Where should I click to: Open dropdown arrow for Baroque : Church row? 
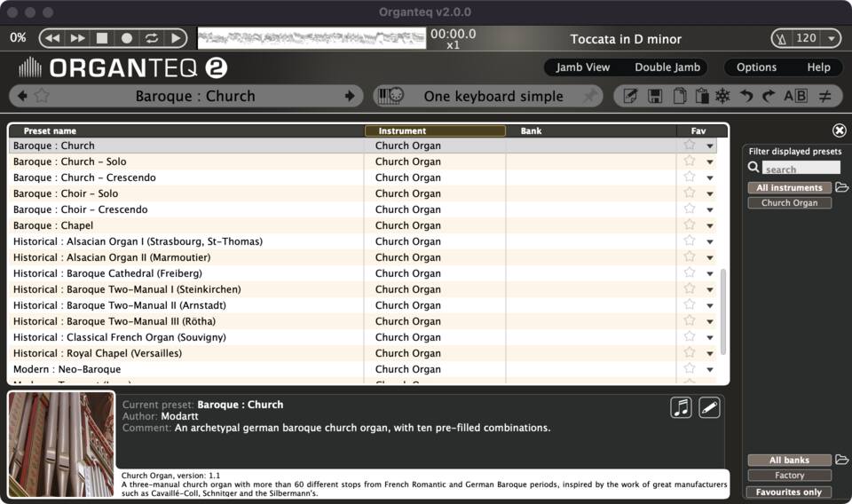[710, 146]
